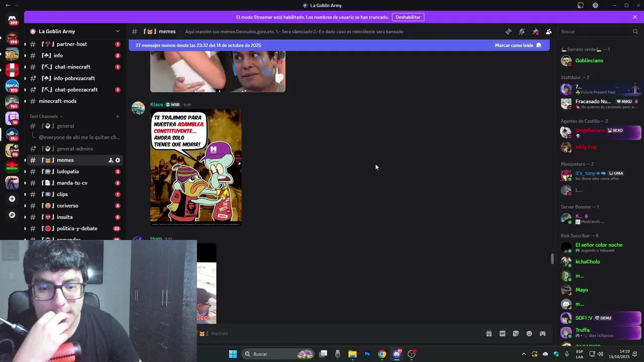
Task: Click Marcar como leído button
Action: point(518,45)
